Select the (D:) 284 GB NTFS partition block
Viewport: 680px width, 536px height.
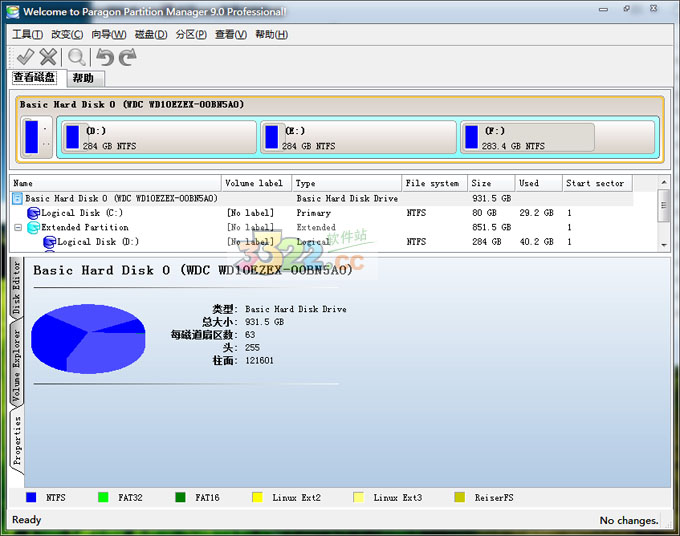pyautogui.click(x=159, y=137)
